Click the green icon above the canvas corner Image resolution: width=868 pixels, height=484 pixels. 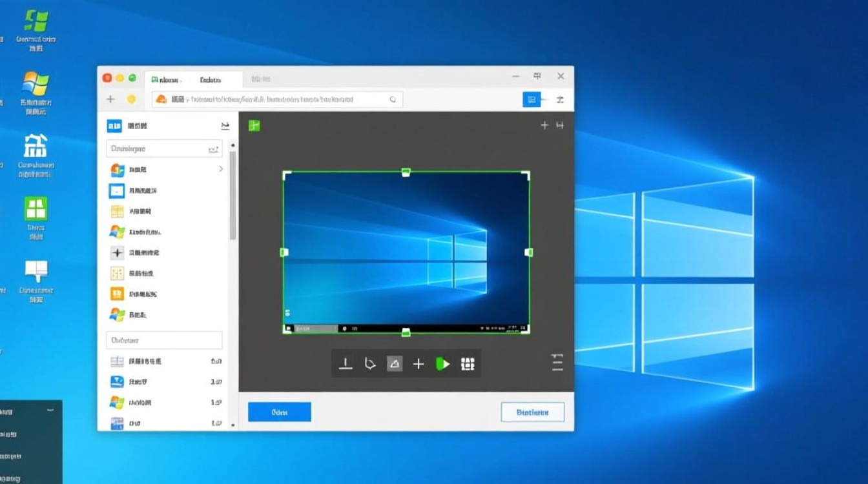(x=254, y=125)
